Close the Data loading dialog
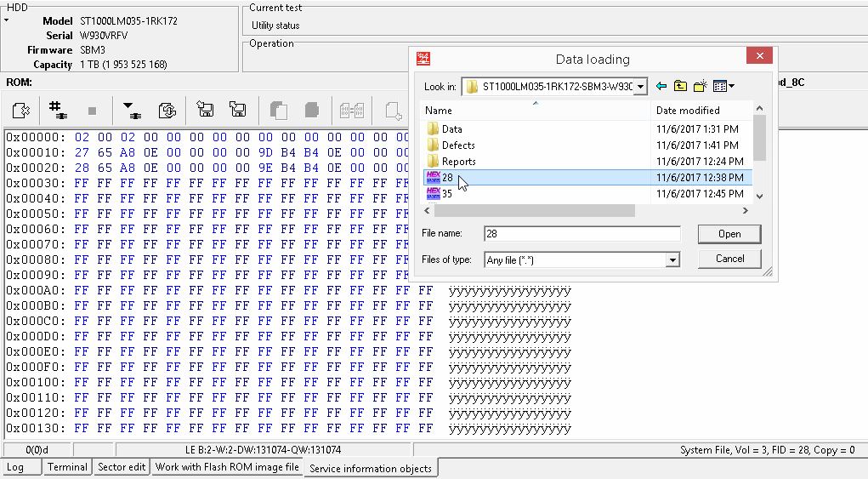Viewport: 868px width, 479px height. (759, 55)
